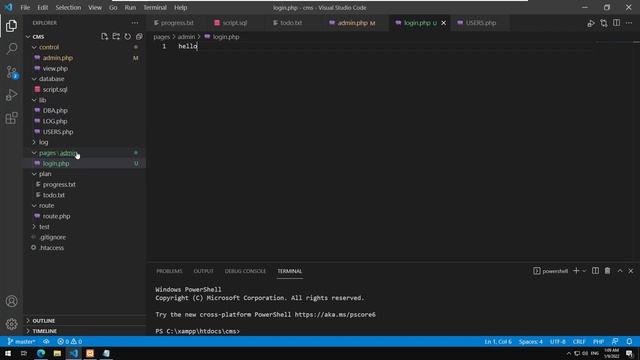
Task: Open the Selection menu
Action: [x=68, y=7]
